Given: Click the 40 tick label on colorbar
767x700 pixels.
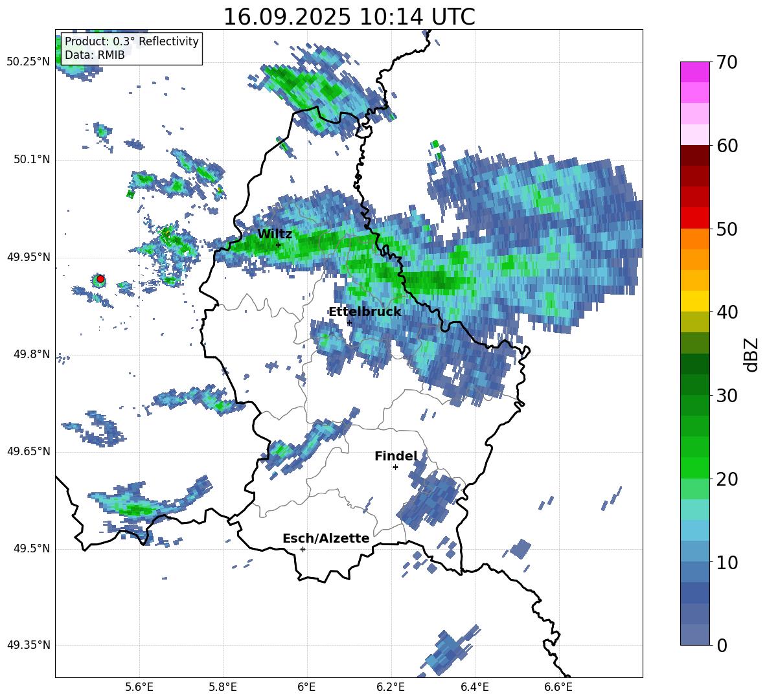Looking at the screenshot, I should pos(727,312).
